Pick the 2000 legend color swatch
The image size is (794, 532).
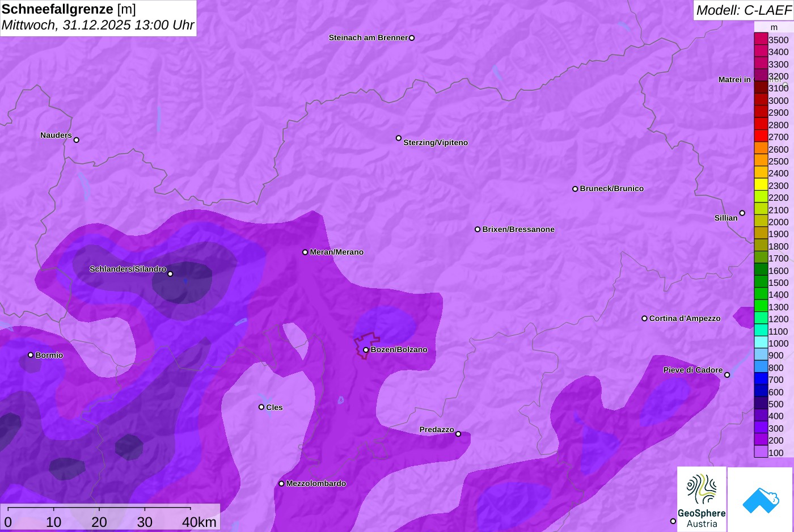click(x=761, y=221)
